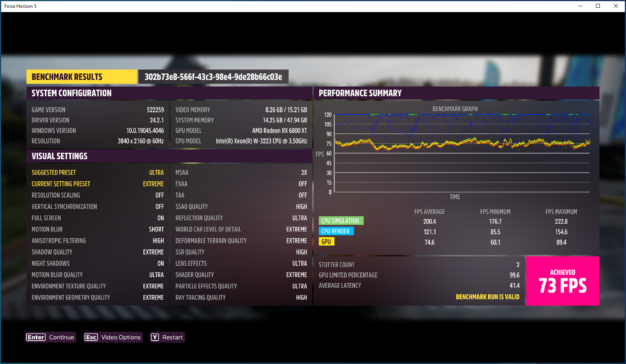Viewport: 626px width, 364px height.
Task: Click the FPS Minimum column header
Action: coord(495,212)
